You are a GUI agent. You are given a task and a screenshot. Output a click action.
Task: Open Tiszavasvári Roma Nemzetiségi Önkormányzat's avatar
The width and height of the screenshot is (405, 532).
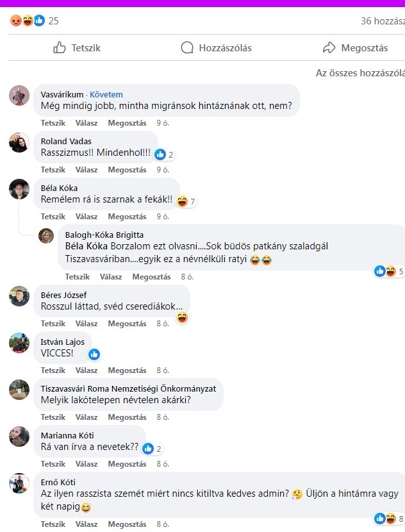coord(19,390)
